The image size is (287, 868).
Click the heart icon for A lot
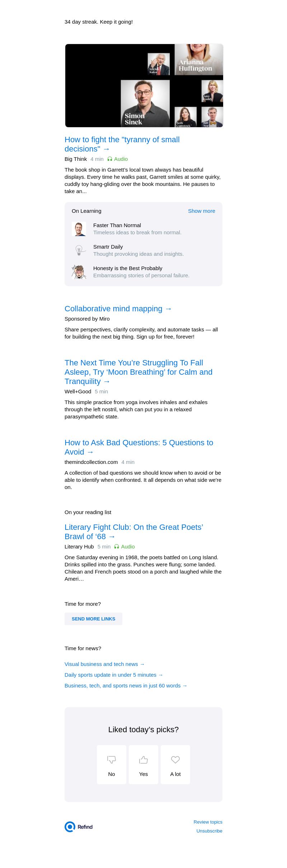pos(175,759)
